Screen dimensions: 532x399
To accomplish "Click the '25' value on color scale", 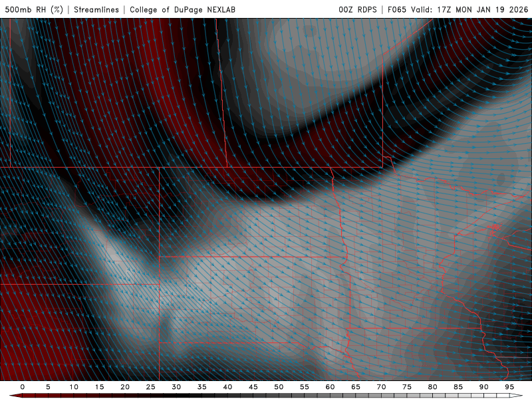I will coord(151,387).
